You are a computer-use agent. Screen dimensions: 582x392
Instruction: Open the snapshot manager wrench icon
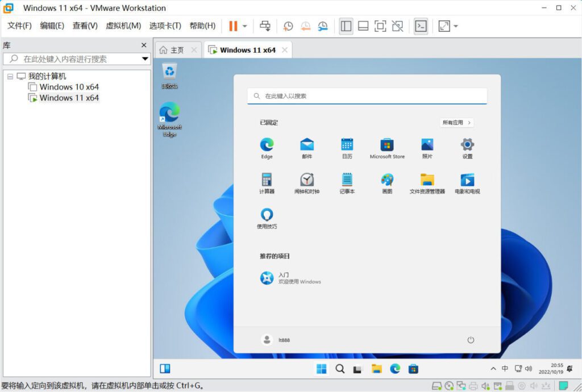(x=323, y=26)
